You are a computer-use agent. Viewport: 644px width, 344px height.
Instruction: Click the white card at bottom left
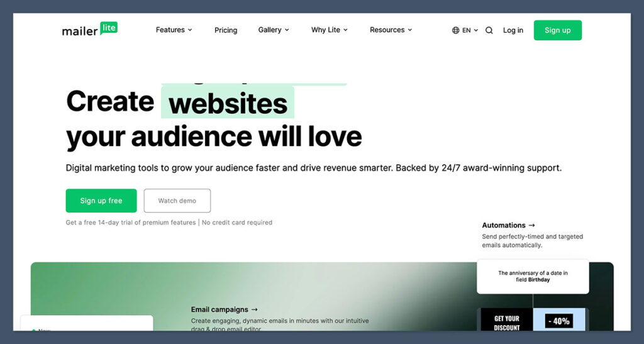point(87,323)
